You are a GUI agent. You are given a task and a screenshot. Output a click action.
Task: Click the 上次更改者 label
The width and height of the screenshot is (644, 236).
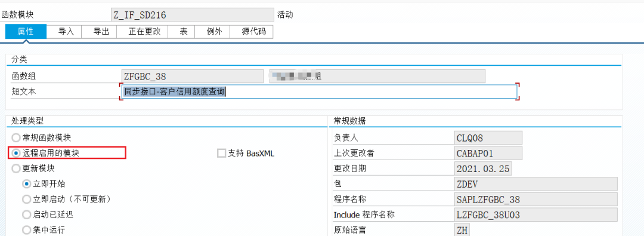click(x=354, y=153)
